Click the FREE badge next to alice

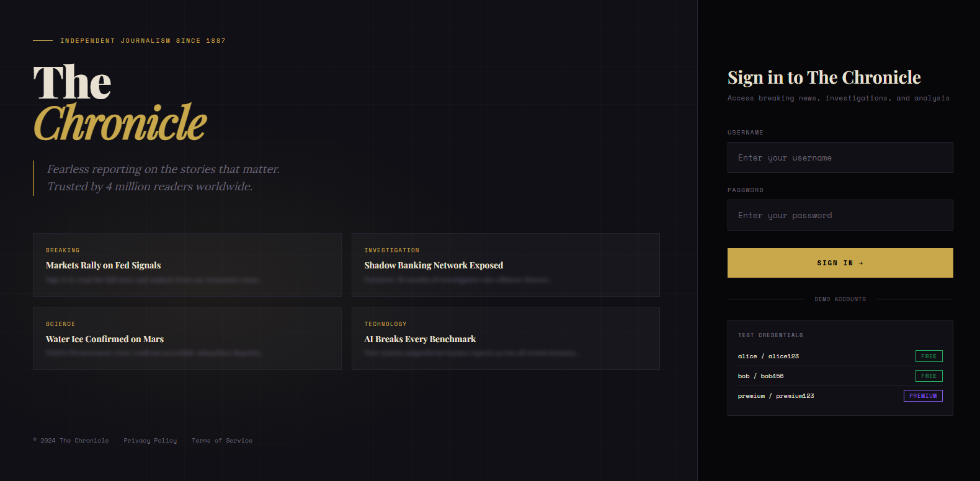point(929,356)
